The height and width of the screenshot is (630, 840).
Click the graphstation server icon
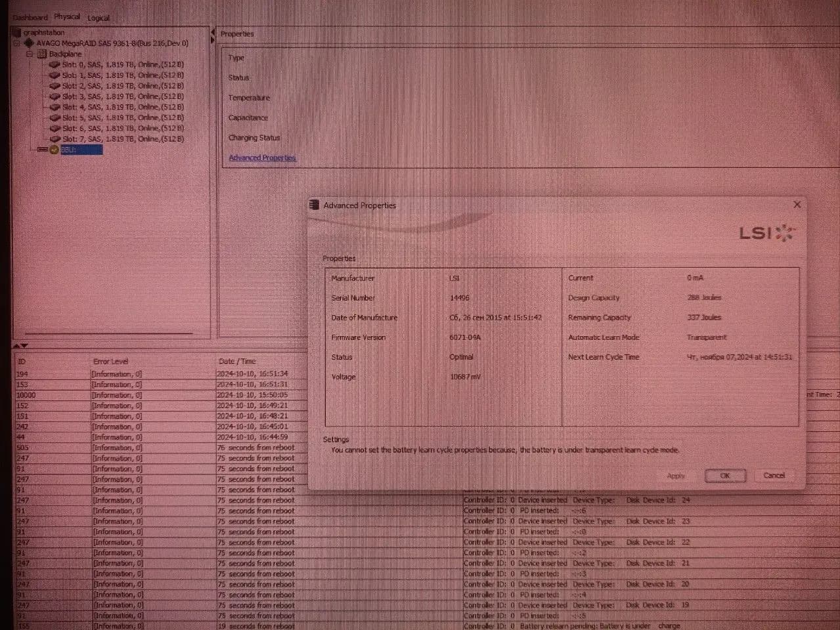[18, 32]
